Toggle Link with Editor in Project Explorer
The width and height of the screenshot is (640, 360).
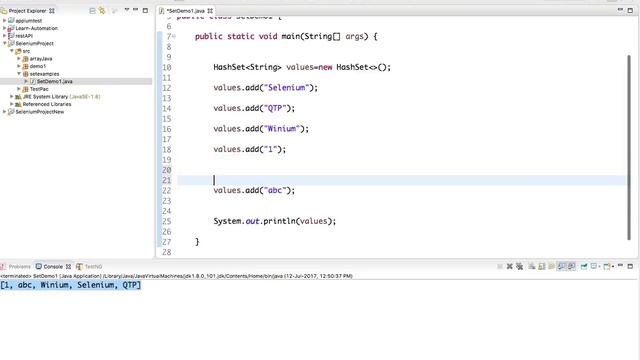[102, 11]
